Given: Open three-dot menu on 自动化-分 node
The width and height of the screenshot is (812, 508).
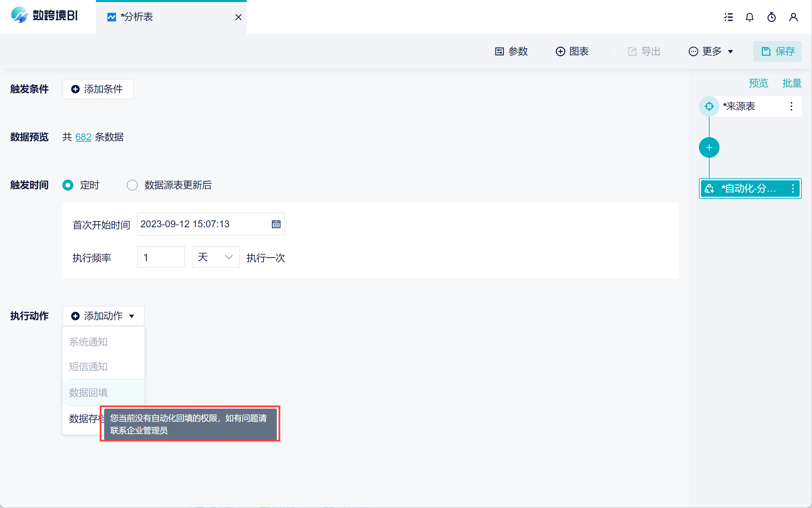Looking at the screenshot, I should click(x=792, y=189).
